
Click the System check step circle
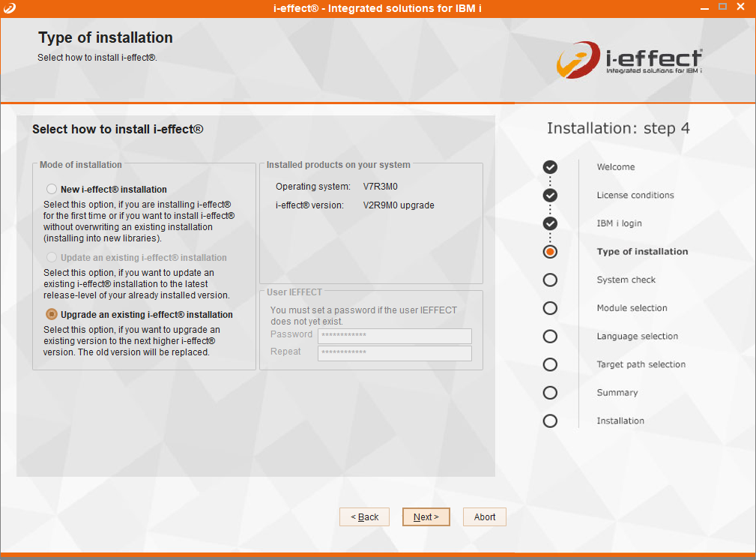550,280
